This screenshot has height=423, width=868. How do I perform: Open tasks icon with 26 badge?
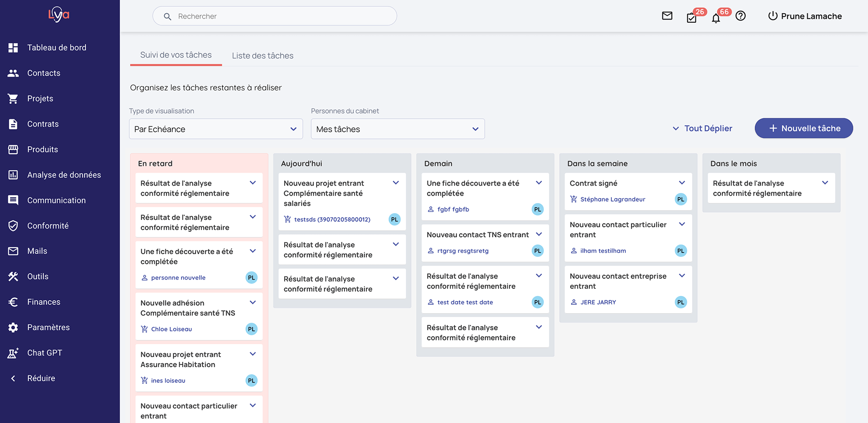692,18
